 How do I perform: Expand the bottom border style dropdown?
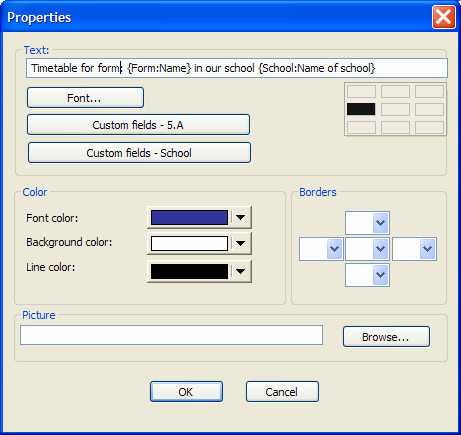(x=380, y=275)
